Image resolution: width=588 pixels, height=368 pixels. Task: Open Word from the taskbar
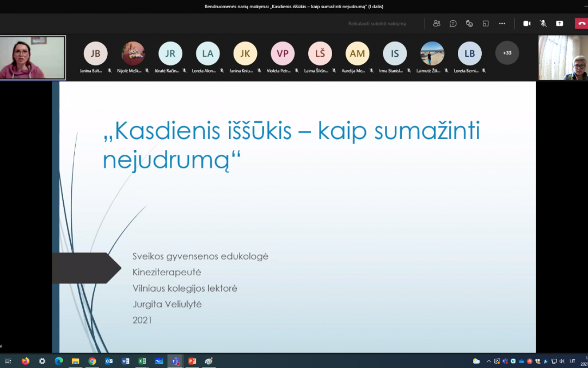[x=126, y=361]
